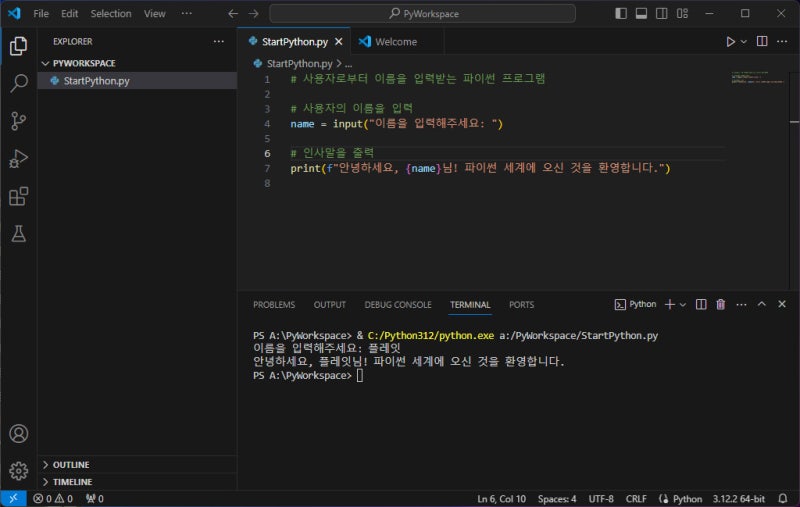Select the Python 3.12.2 64-bit interpreter
Screen dimensions: 800x507
(738, 499)
